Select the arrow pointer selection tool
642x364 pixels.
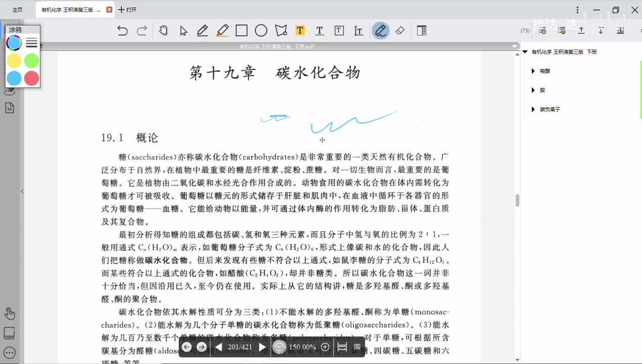[184, 31]
